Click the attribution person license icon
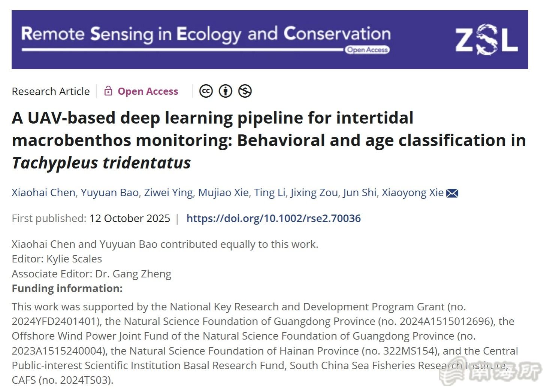 coord(225,91)
